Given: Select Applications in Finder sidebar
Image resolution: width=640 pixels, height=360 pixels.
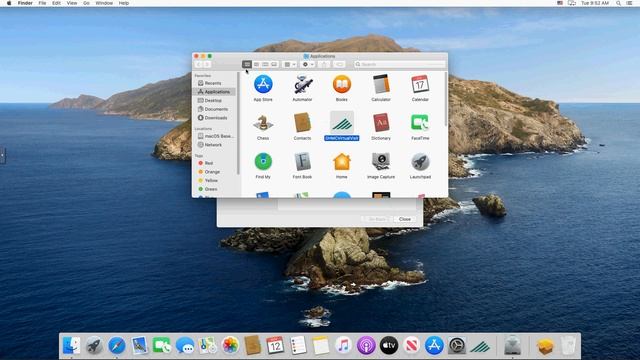Looking at the screenshot, I should pyautogui.click(x=214, y=92).
